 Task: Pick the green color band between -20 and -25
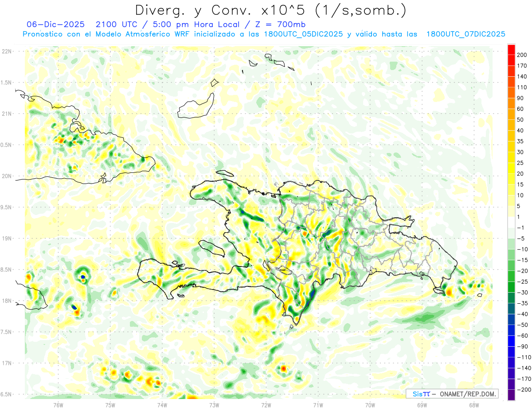[x=511, y=276]
